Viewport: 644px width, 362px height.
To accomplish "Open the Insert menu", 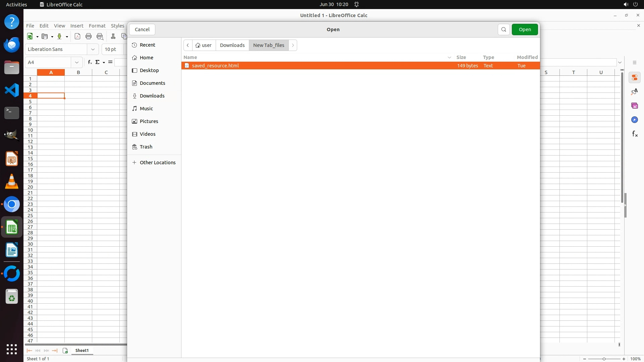I will (77, 26).
